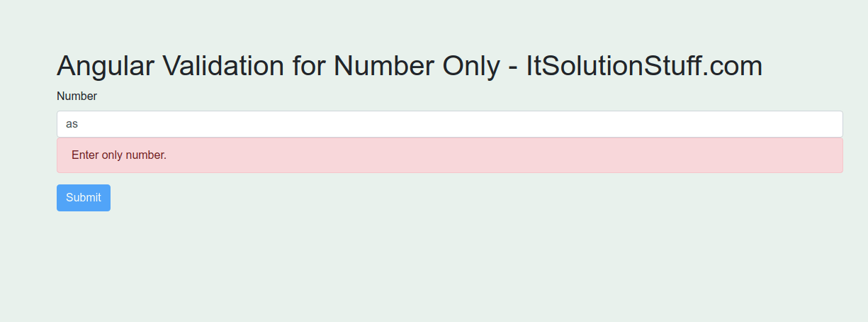Click 'ItSolutionStuff.com' in the page heading

[644, 67]
